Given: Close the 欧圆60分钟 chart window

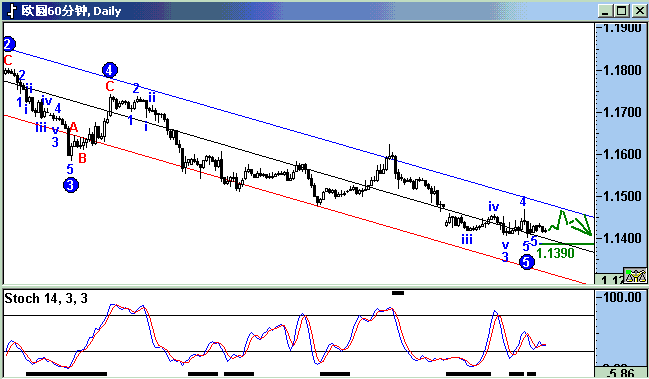Looking at the screenshot, I should click(x=639, y=11).
